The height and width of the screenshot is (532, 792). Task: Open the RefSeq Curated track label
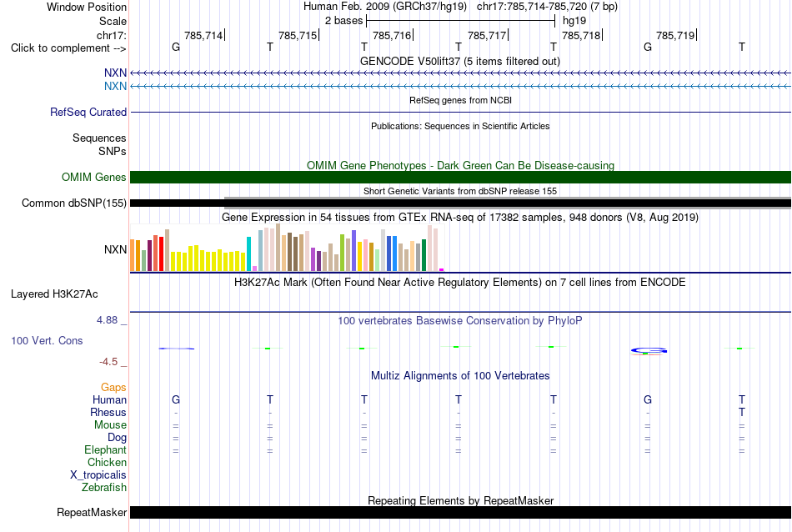click(88, 113)
